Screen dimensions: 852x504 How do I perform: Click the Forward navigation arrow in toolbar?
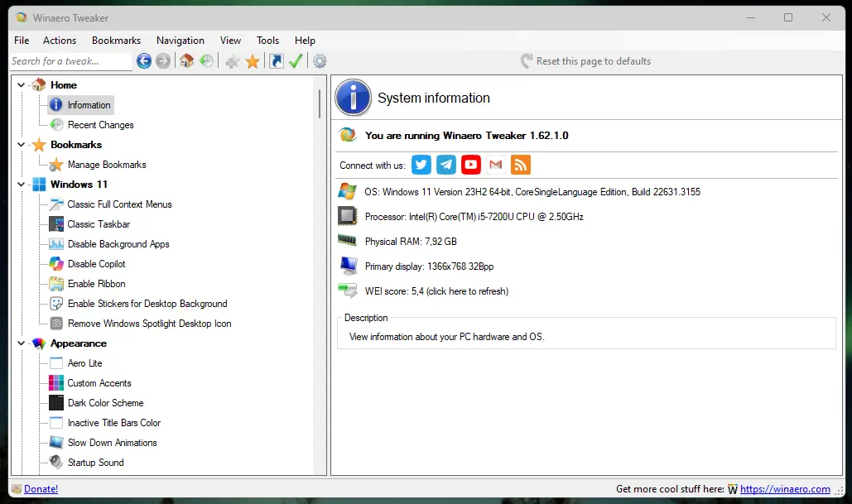(x=163, y=61)
